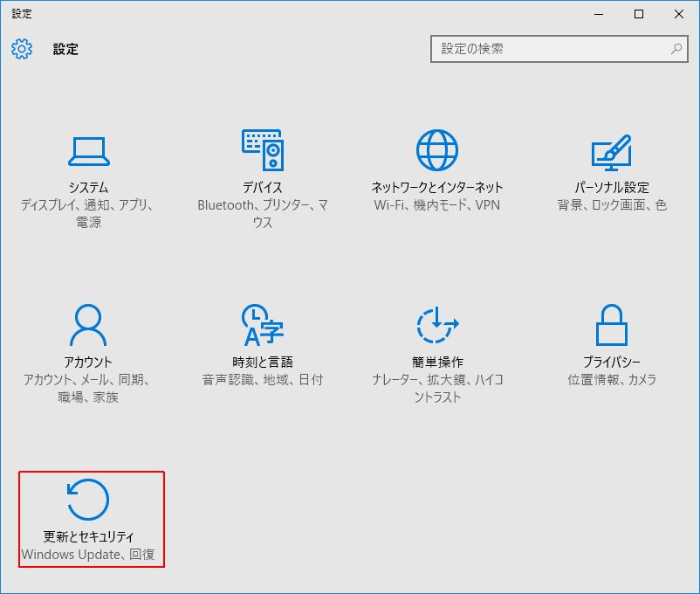Click the 簡単操作 dashed clock icon

point(437,326)
